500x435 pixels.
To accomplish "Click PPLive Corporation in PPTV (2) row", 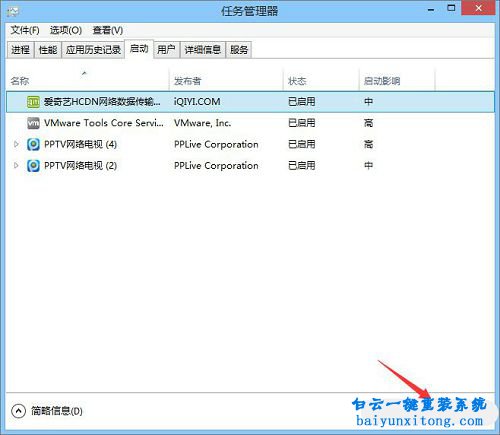I will point(216,166).
